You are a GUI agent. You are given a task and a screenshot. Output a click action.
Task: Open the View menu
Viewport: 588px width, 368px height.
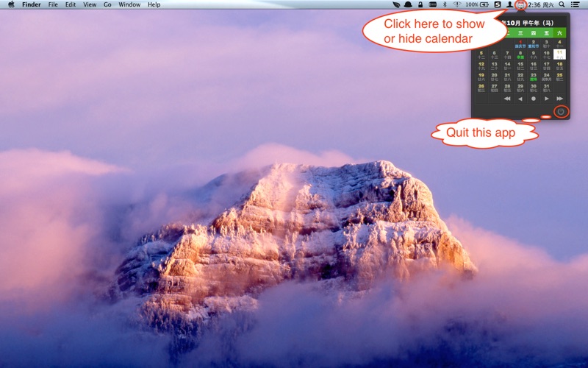click(90, 4)
